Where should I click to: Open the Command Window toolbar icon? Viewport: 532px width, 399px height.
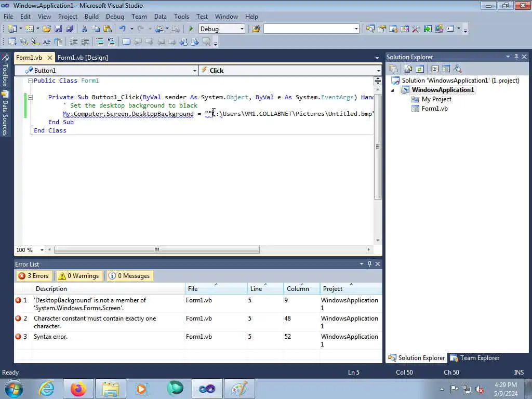coord(450,29)
